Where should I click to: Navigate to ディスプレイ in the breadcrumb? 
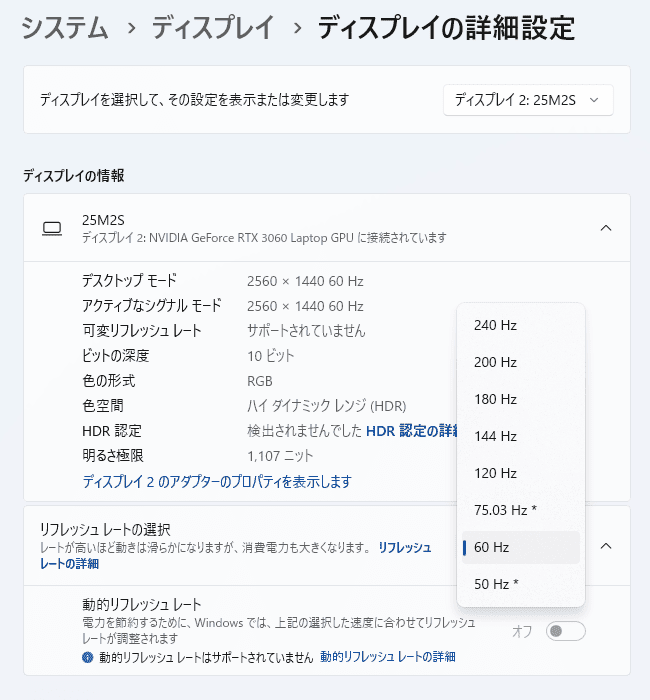click(x=212, y=28)
